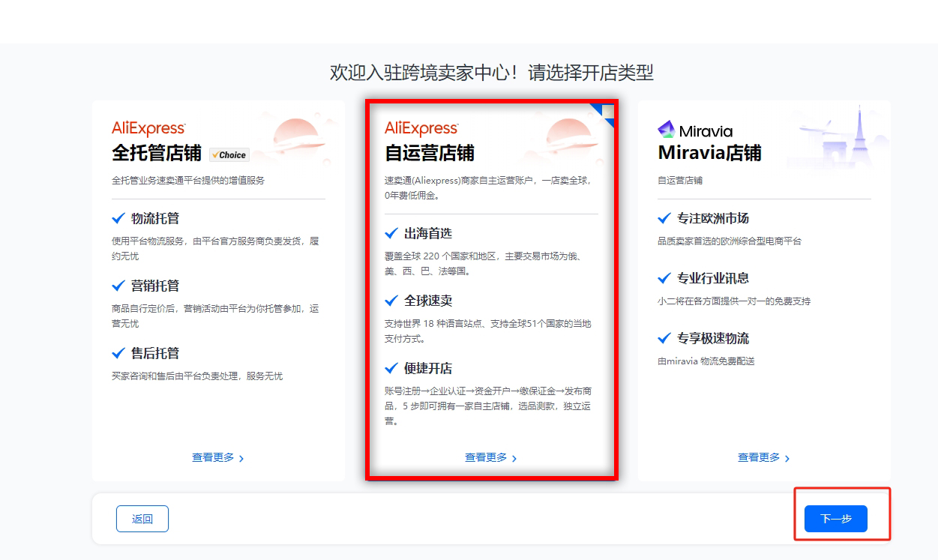
Task: Click the checkmark icon next to 出海首选
Action: (x=391, y=233)
